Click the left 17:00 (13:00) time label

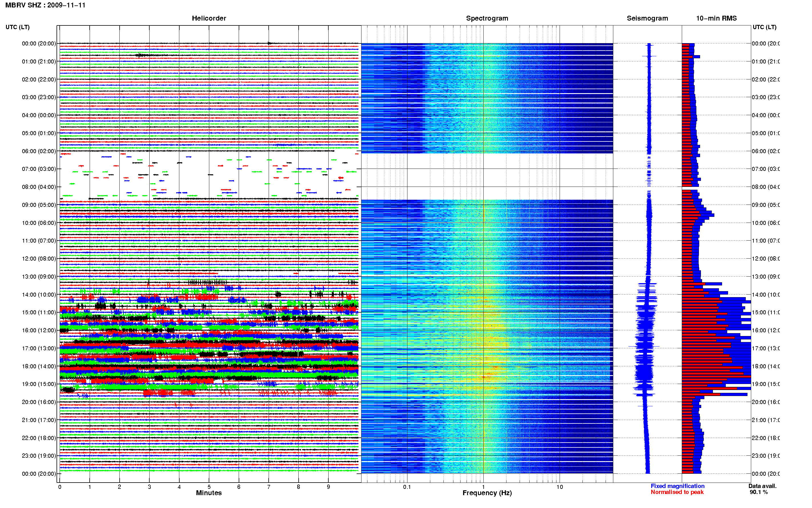pyautogui.click(x=39, y=348)
